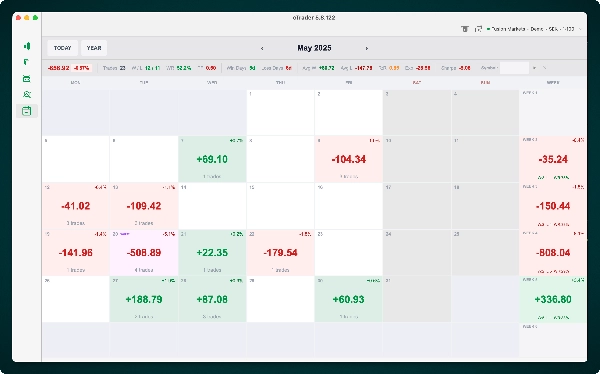Open the crossed-out chart sidebar icon
The height and width of the screenshot is (374, 600).
[x=27, y=95]
